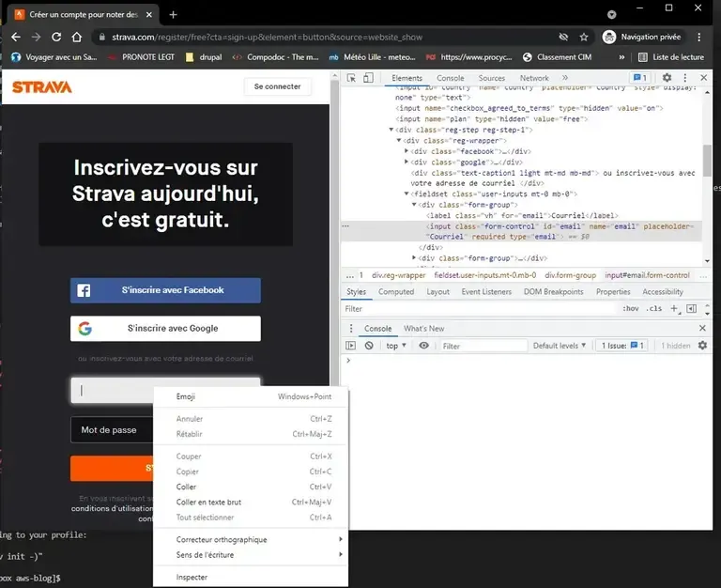721x588 pixels.
Task: Create a live expression with the eye icon
Action: (x=424, y=346)
